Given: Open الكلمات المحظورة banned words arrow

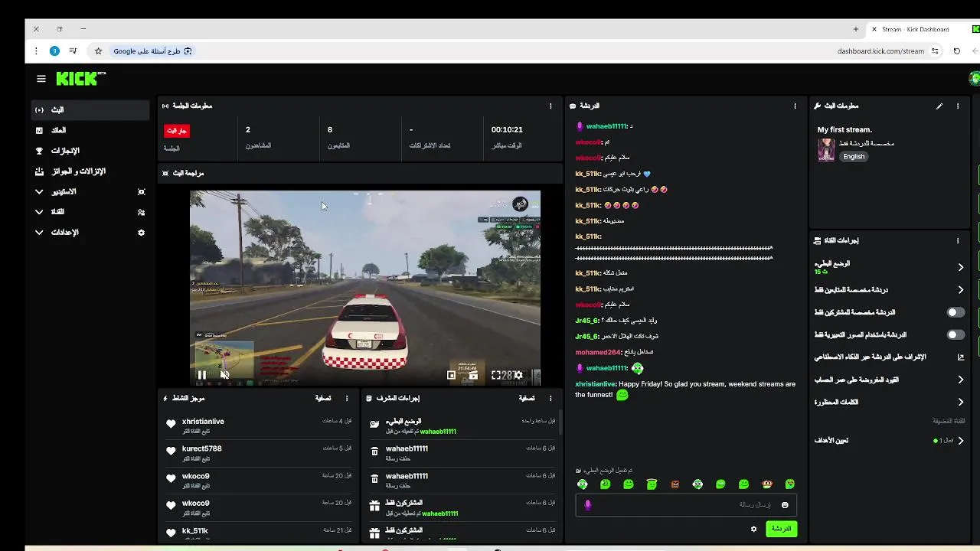Looking at the screenshot, I should tap(961, 403).
